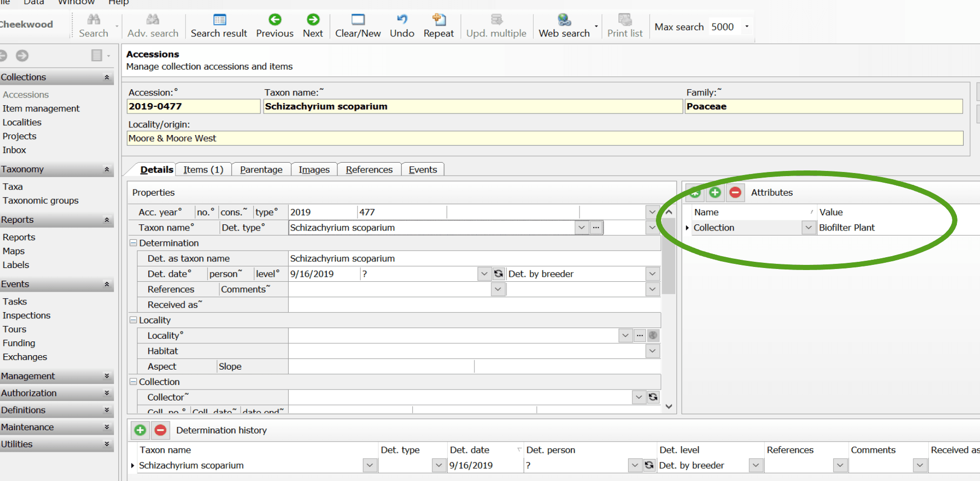Viewport: 980px width, 481px height.
Task: Open the Images tab
Action: [x=314, y=169]
